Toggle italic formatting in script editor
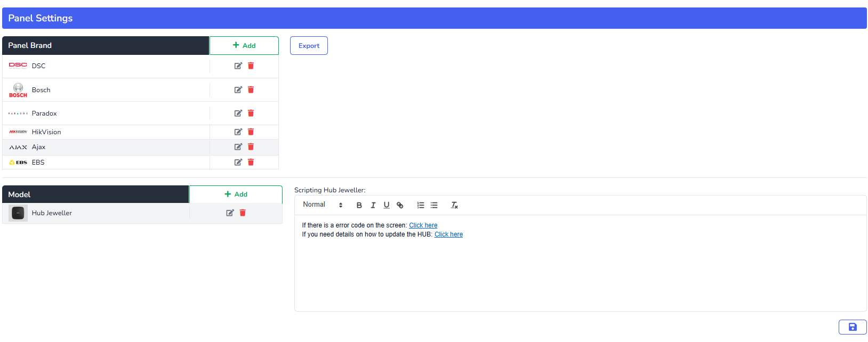Screen dimensions: 868x342 pyautogui.click(x=373, y=205)
